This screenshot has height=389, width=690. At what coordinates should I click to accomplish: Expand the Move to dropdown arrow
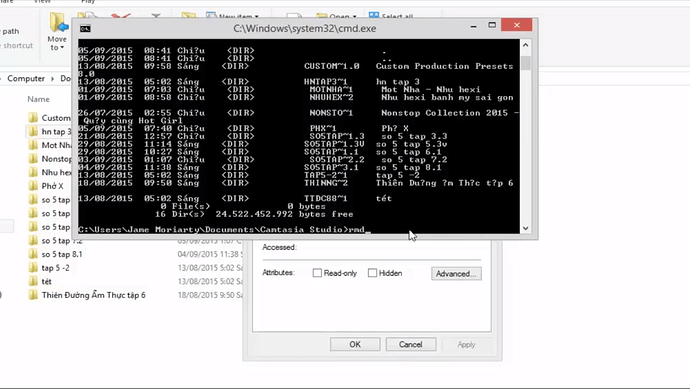click(x=62, y=48)
